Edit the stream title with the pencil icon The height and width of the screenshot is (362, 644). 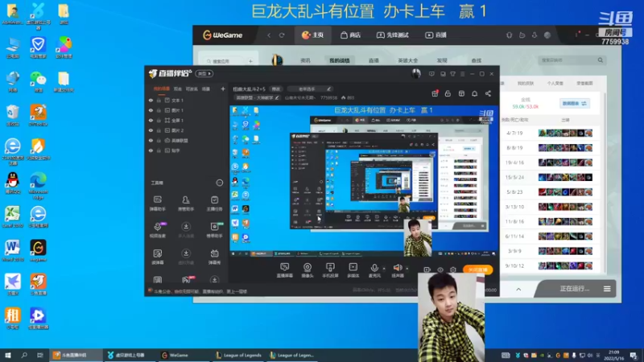coord(328,88)
